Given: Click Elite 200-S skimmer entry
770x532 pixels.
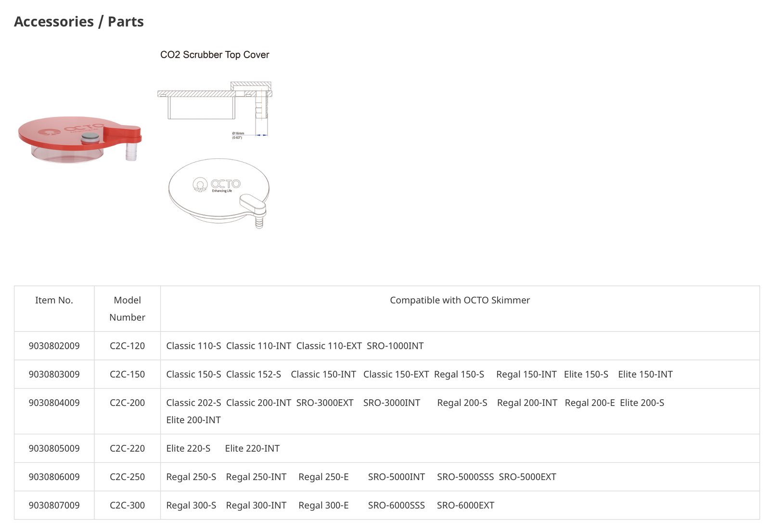Looking at the screenshot, I should tap(642, 403).
